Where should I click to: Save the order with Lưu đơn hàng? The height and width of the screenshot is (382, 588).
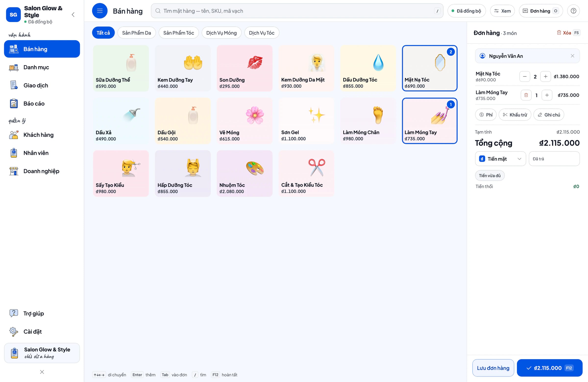click(493, 368)
